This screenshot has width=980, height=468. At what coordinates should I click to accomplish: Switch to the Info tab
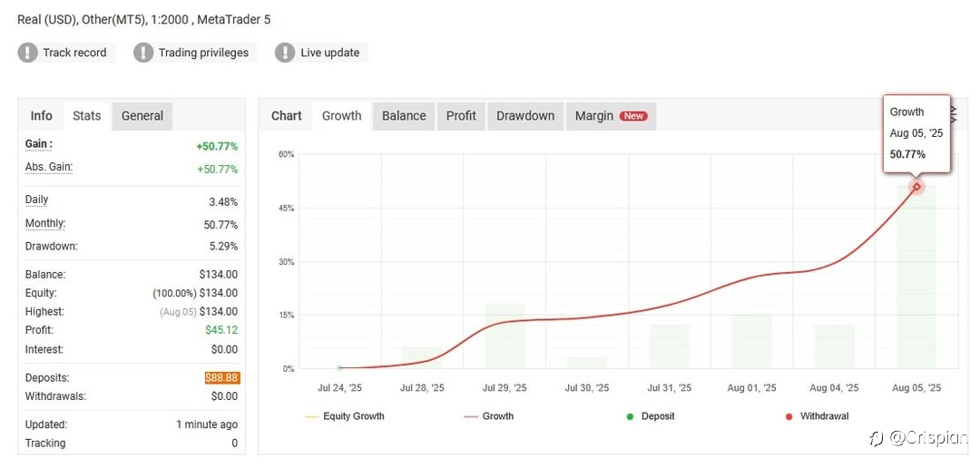[x=41, y=115]
